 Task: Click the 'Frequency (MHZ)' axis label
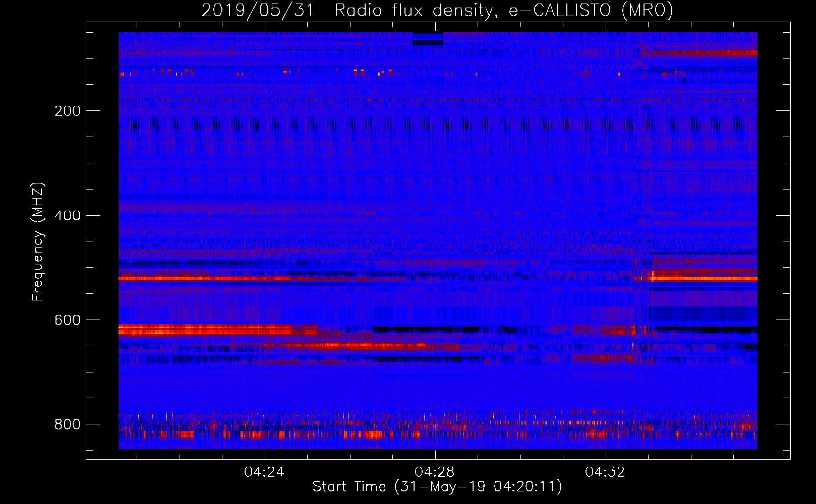[37, 241]
